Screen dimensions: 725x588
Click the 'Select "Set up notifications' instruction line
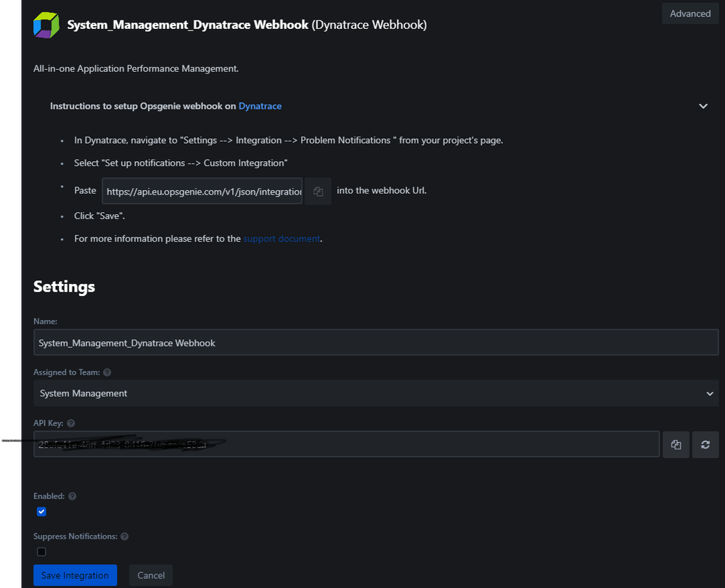181,163
